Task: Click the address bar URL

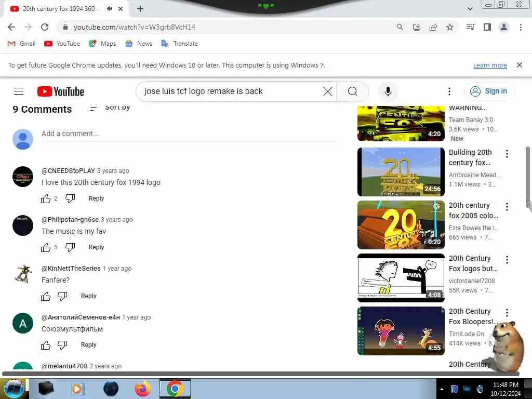Action: point(135,27)
